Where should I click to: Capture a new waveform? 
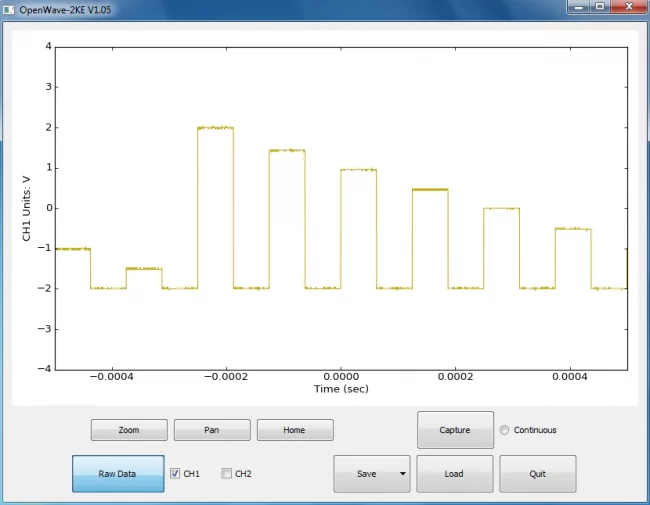point(455,430)
